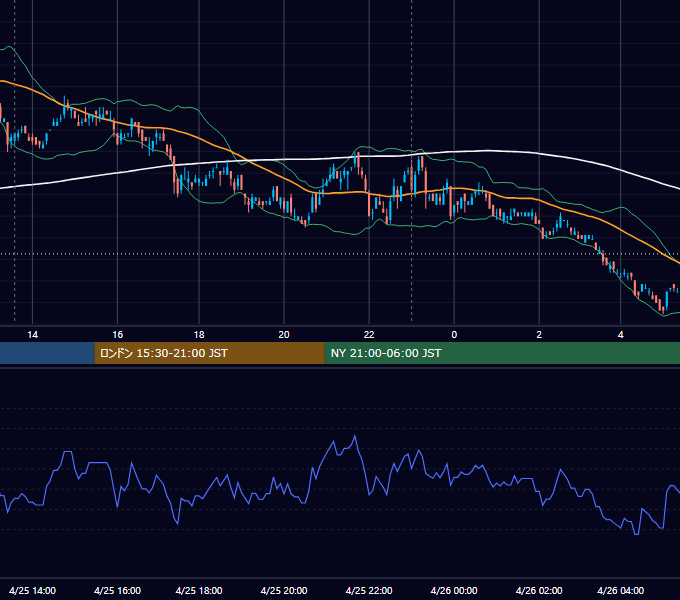680x600 pixels.
Task: Click the 4/26 00:00 date label
Action: (454, 590)
